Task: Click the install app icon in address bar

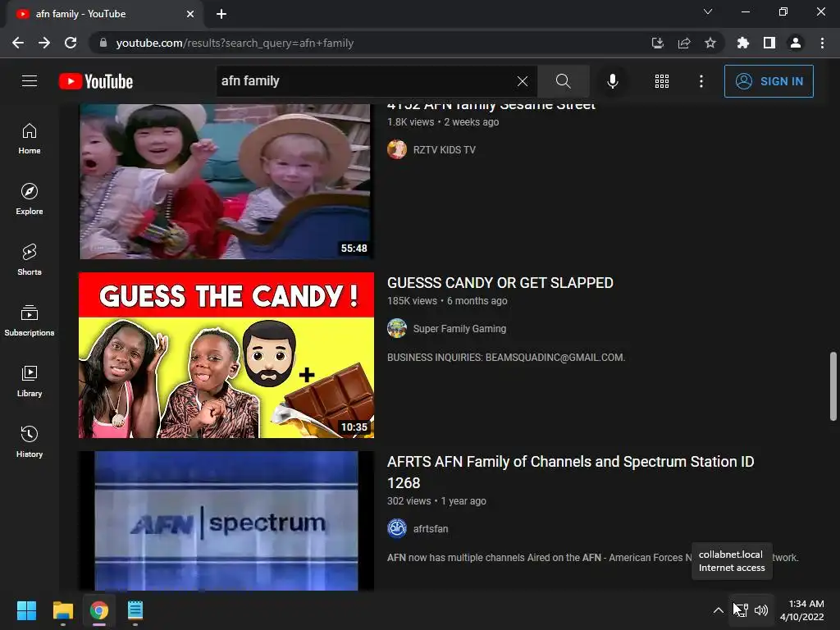Action: pyautogui.click(x=657, y=43)
